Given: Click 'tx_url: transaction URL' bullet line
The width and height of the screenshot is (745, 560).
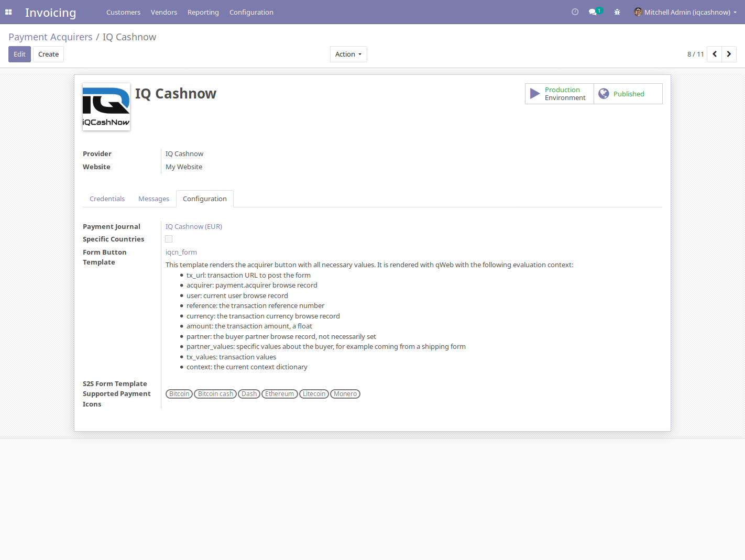Looking at the screenshot, I should pos(248,275).
